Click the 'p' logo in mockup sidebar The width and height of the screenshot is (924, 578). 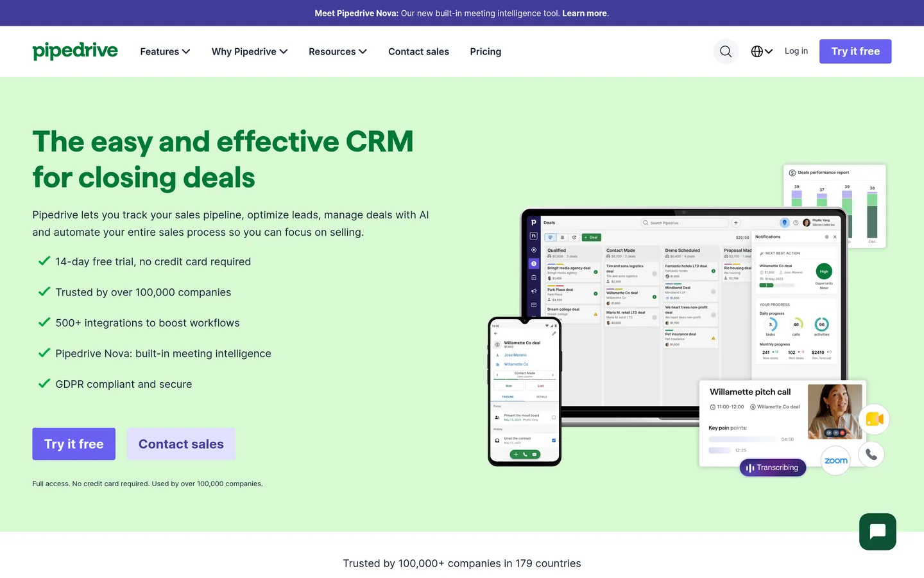tap(534, 222)
